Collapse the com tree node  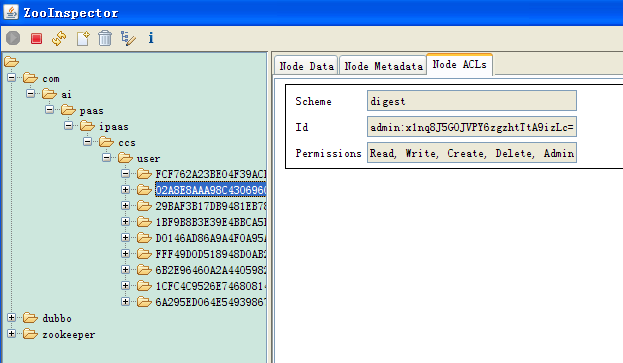[x=12, y=77]
